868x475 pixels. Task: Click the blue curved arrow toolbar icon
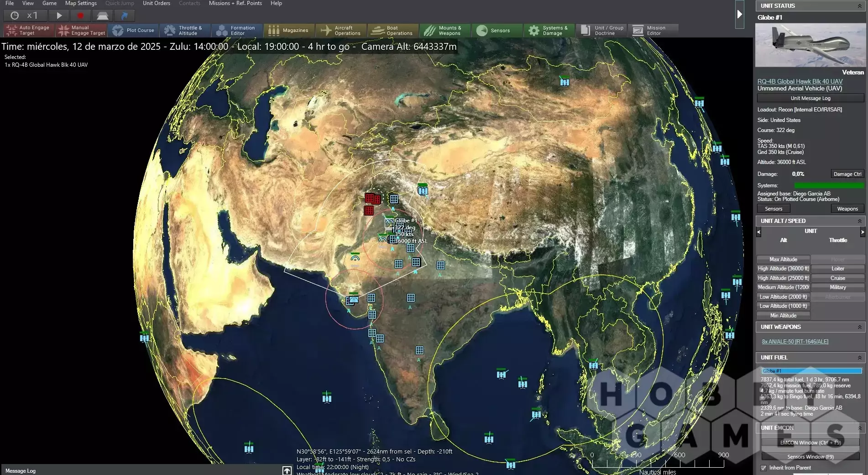pos(124,16)
